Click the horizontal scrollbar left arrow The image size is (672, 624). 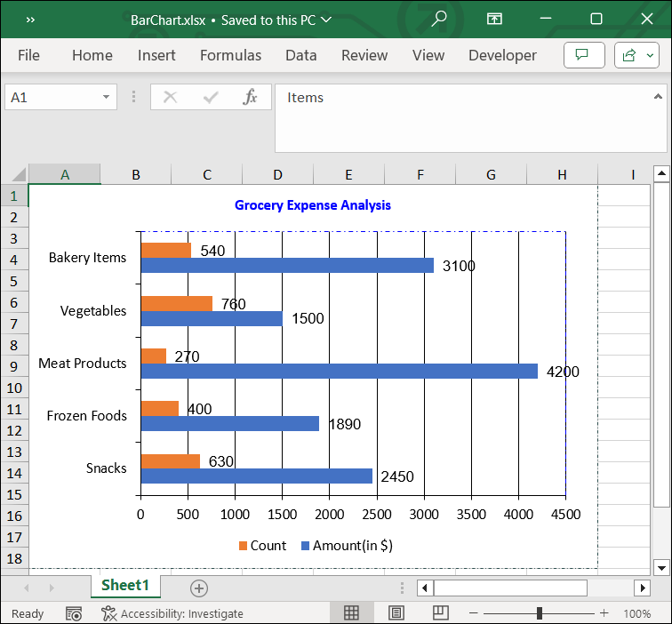(425, 588)
